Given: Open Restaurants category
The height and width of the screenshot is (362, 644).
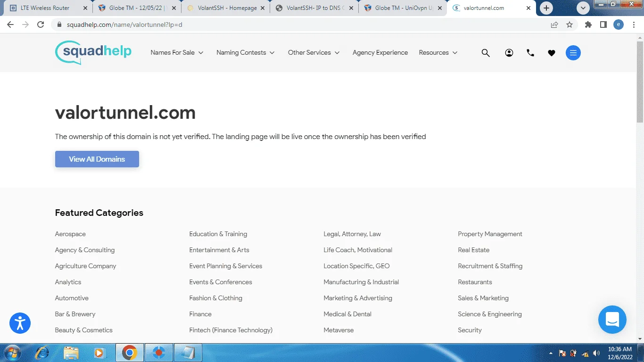Looking at the screenshot, I should tap(475, 282).
